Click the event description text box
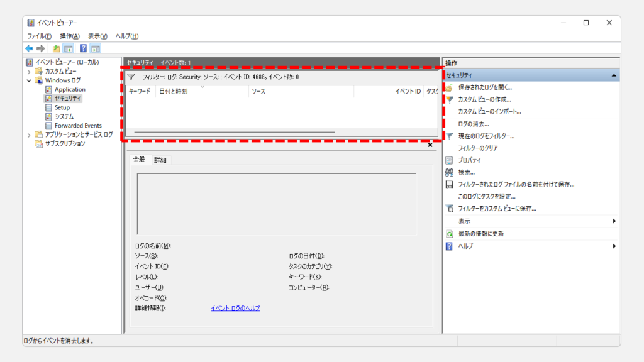The width and height of the screenshot is (644, 362). [277, 204]
